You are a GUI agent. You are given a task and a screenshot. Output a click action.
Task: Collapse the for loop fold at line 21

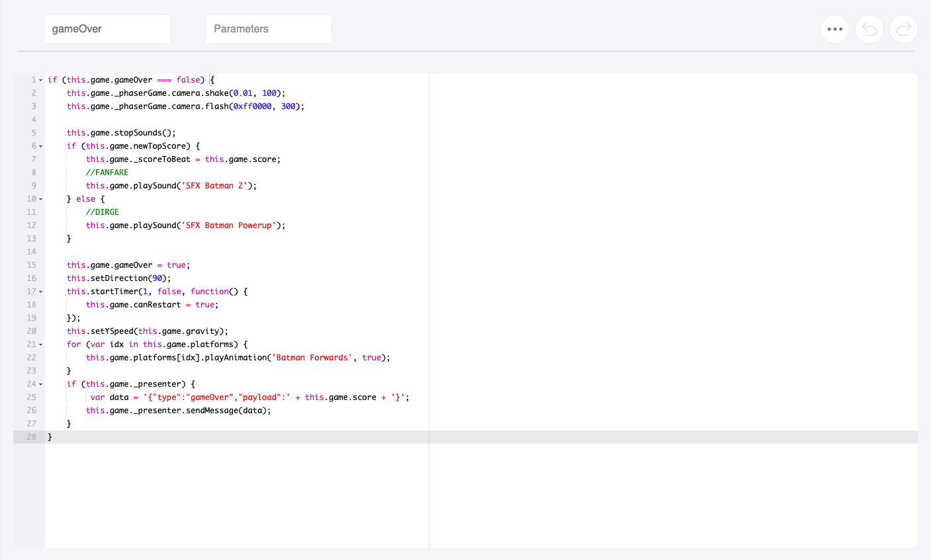coord(40,344)
